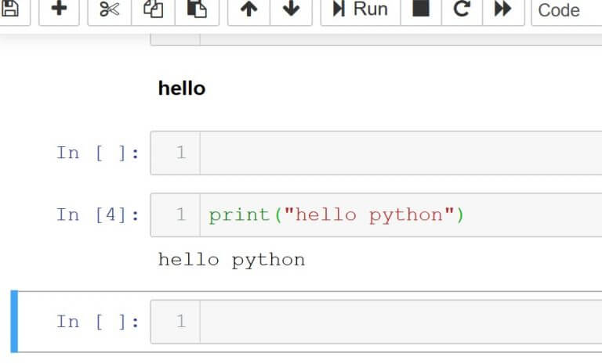Cut the selected cell with scissors icon
This screenshot has height=364, width=602.
110,9
